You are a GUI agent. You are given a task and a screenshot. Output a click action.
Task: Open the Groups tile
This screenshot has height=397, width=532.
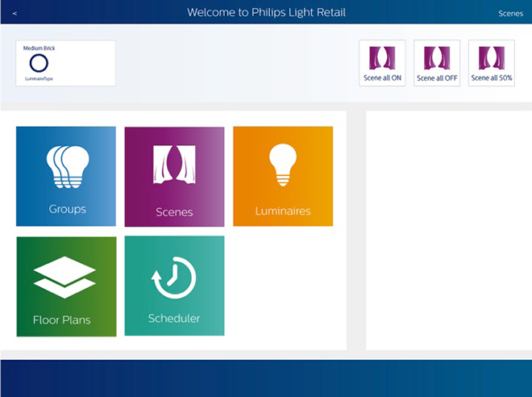coord(66,176)
